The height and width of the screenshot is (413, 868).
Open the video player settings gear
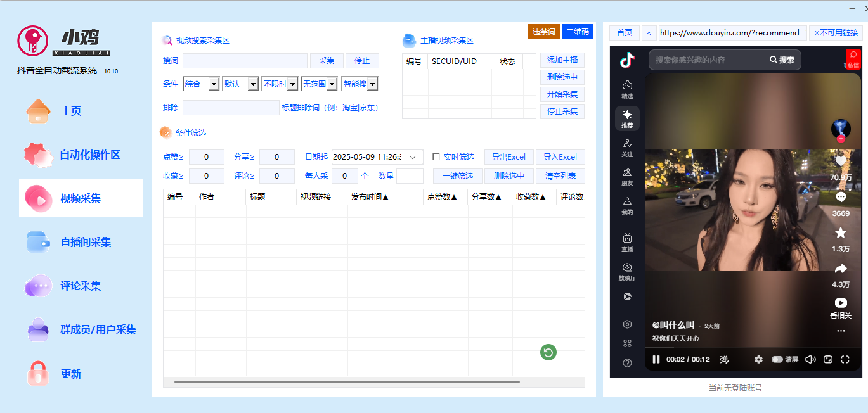coord(758,359)
